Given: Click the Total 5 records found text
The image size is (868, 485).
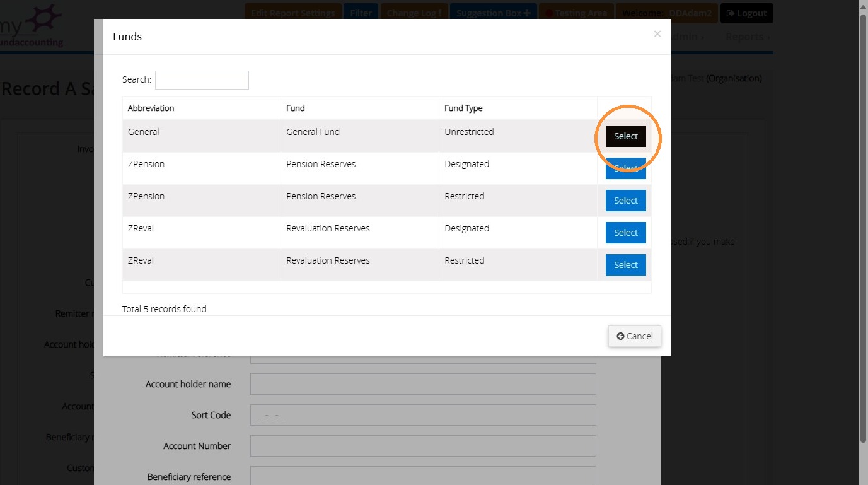Looking at the screenshot, I should 165,309.
